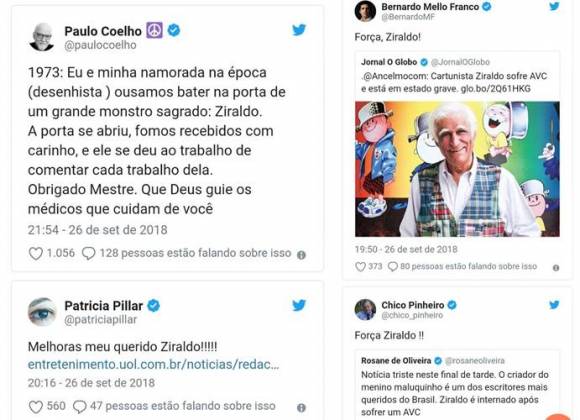
Task: Click Twitter bird icon on Bernardo Mello Franco tweet
Action: click(x=554, y=6)
